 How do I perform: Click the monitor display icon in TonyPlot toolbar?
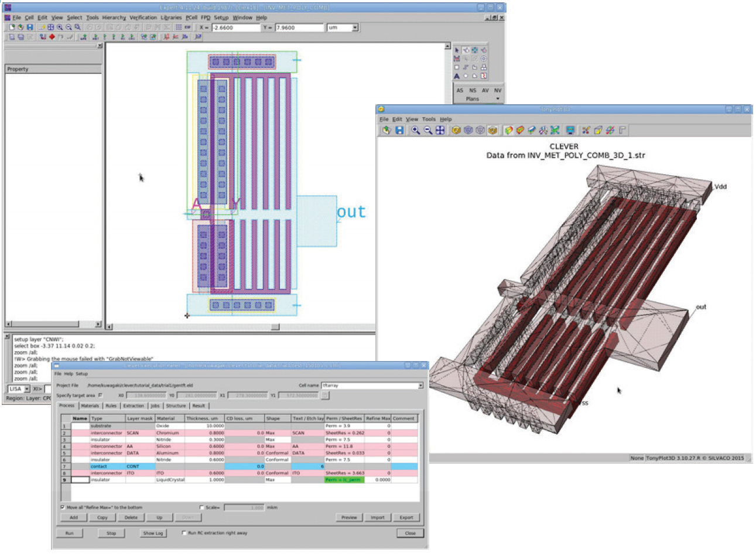pos(570,130)
